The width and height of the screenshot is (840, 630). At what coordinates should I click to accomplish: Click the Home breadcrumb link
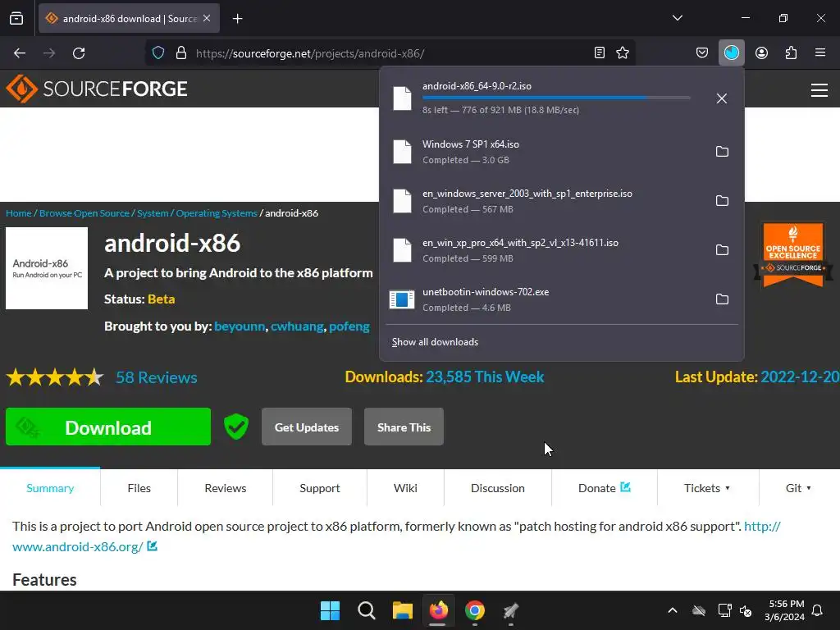(x=19, y=213)
